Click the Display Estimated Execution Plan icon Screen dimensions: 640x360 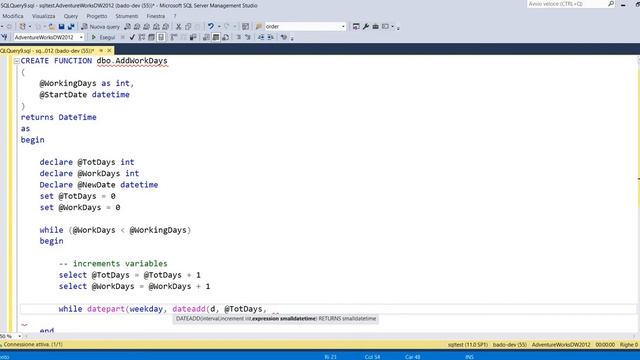click(x=141, y=37)
